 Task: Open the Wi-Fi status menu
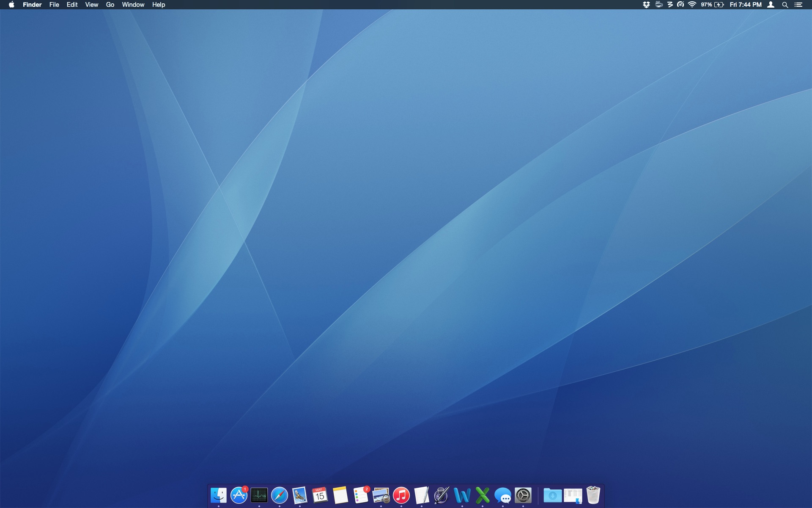tap(692, 5)
